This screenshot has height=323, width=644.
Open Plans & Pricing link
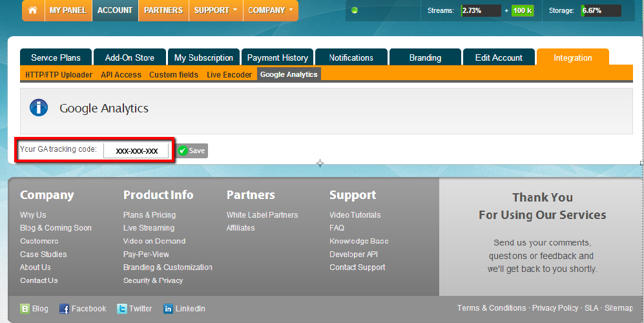tap(149, 215)
